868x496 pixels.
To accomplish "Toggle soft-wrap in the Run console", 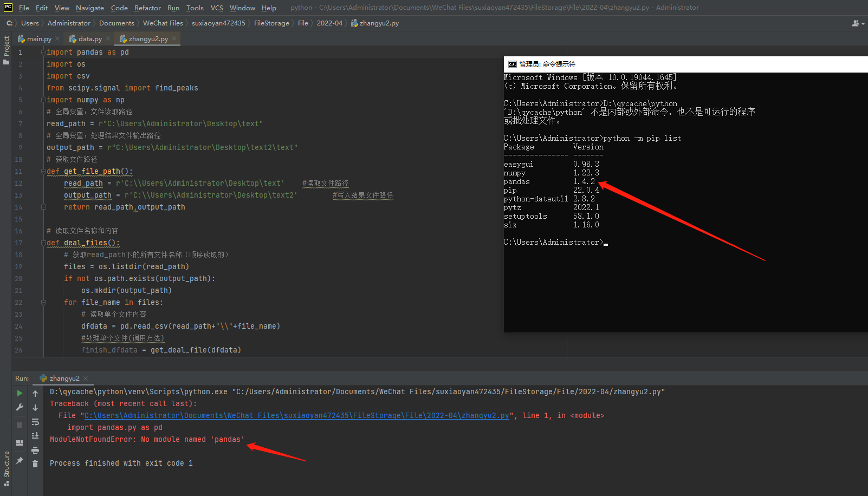I will pos(35,422).
